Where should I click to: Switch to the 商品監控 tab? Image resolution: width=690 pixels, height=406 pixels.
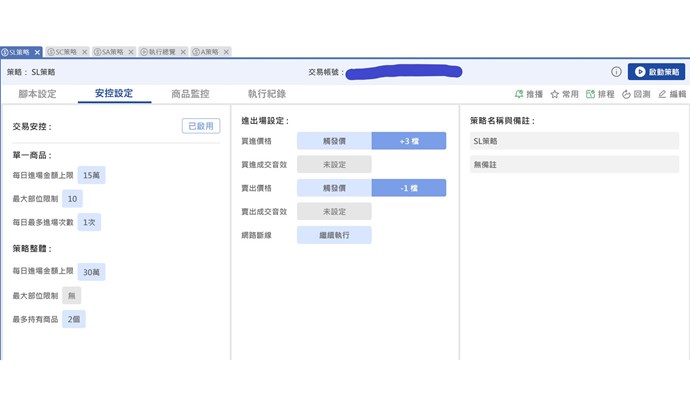click(190, 94)
